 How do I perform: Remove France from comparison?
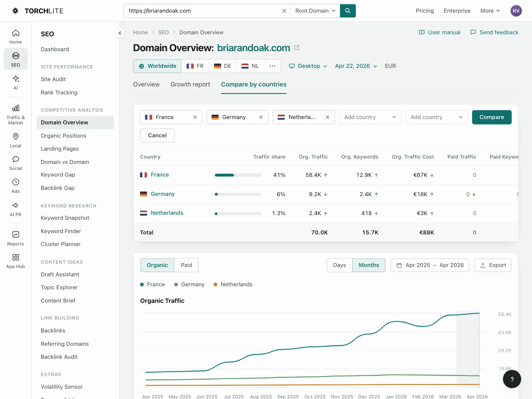coord(195,117)
